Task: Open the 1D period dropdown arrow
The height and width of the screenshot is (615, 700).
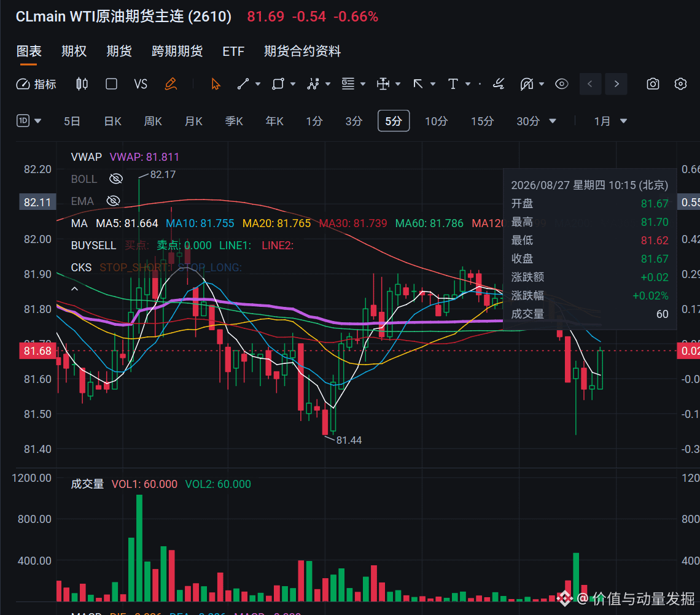Action: point(38,121)
